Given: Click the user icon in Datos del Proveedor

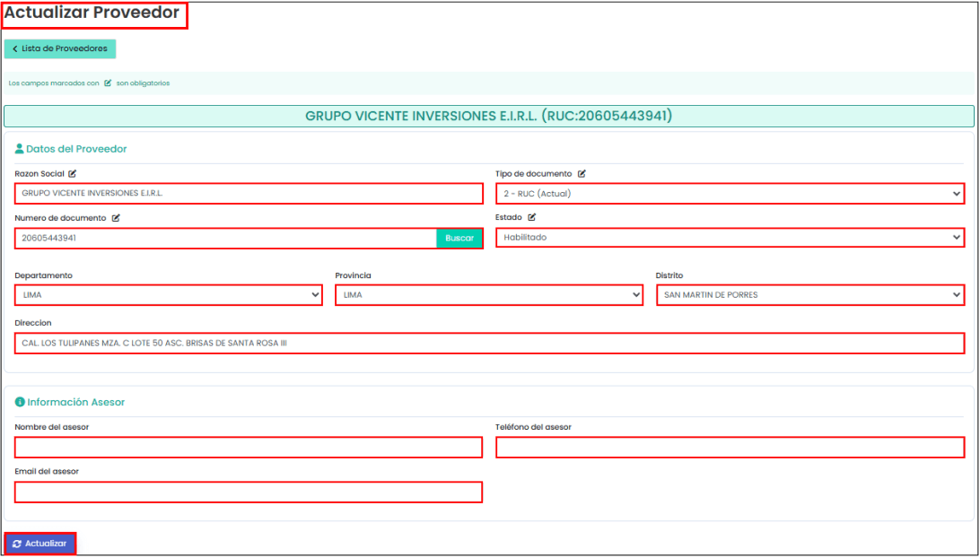Looking at the screenshot, I should tap(20, 149).
